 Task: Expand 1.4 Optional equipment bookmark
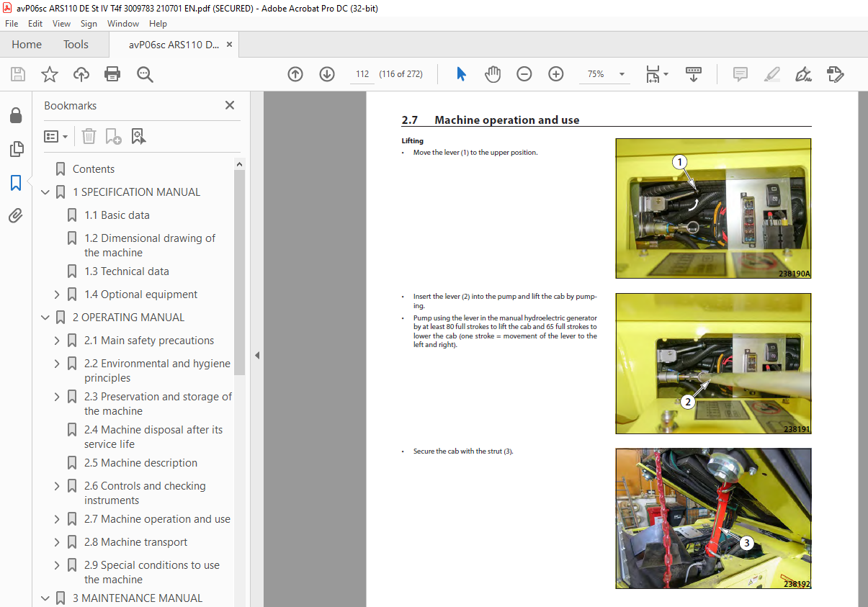(x=57, y=294)
